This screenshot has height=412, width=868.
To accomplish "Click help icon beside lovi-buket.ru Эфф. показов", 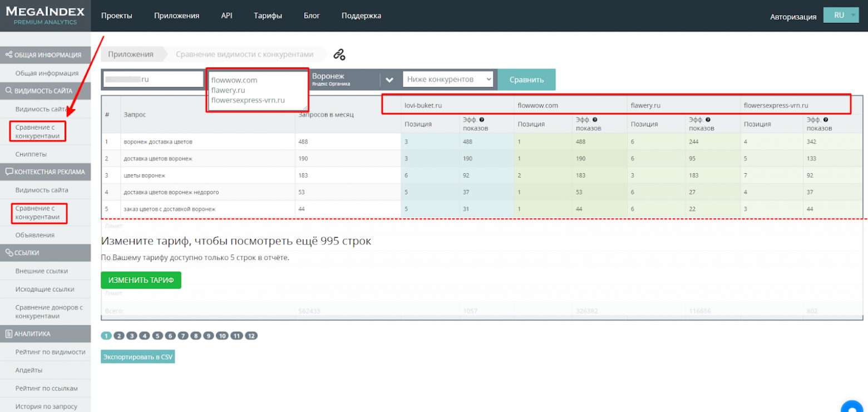I will (x=482, y=120).
